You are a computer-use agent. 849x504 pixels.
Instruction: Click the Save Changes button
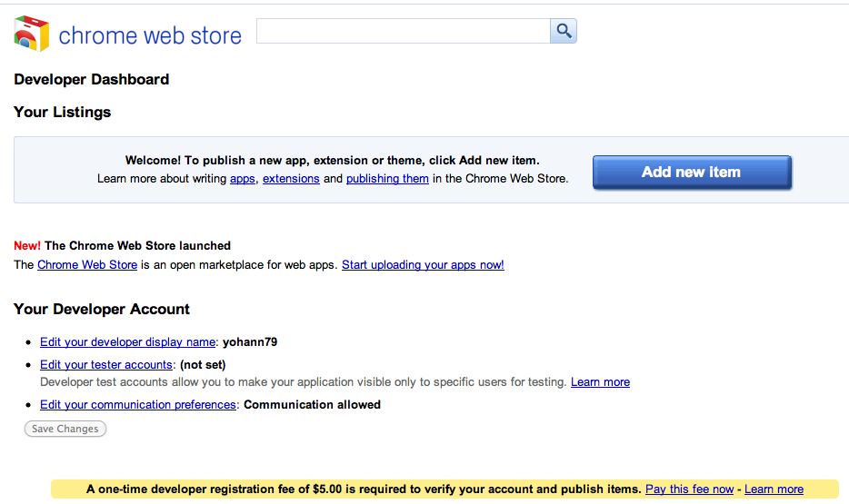coord(65,429)
